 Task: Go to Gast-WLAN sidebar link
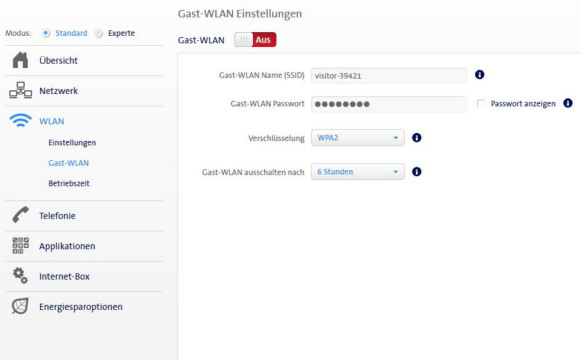68,163
